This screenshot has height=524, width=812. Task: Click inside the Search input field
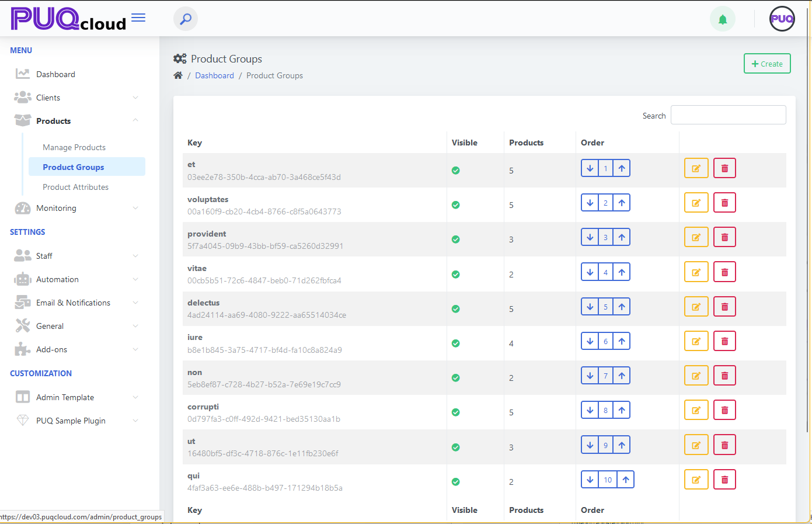click(728, 115)
